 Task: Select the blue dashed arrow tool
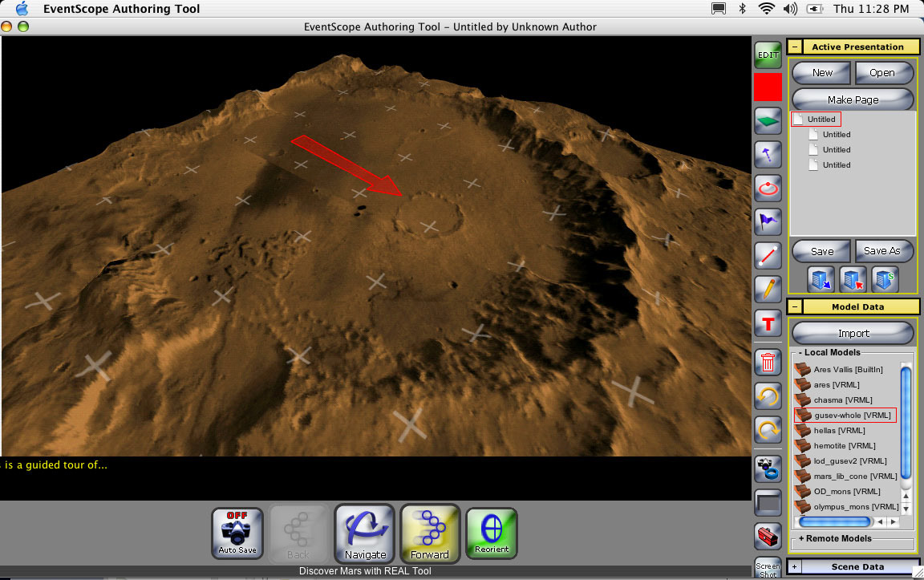[768, 155]
